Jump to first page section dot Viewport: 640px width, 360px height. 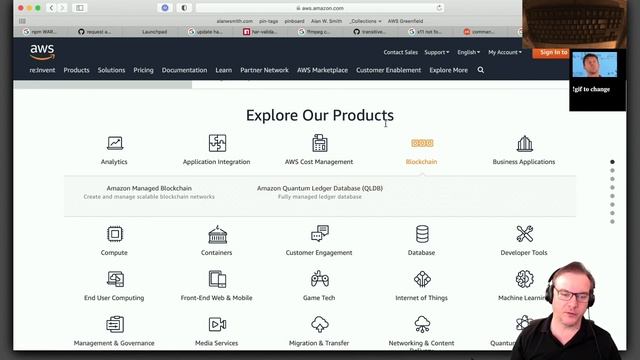[612, 162]
